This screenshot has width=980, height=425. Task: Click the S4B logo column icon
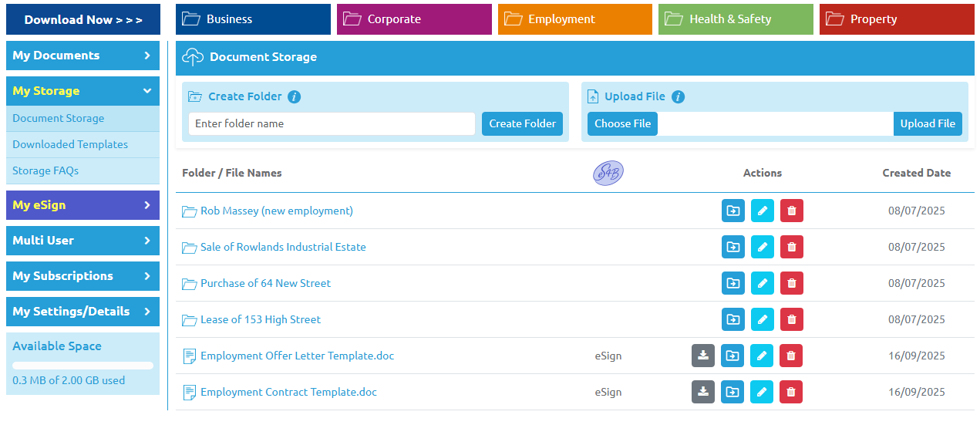608,173
